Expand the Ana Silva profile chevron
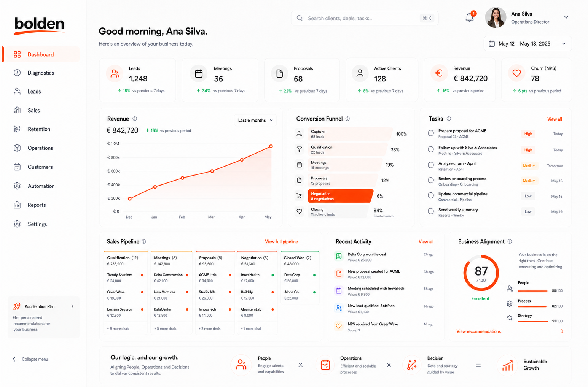588x387 pixels. tap(566, 17)
